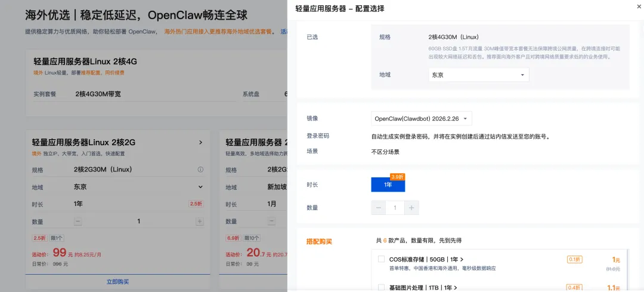Open the 东京 region dropdown in the 2核2G card
Screen dimensions: 644x292
[138, 187]
